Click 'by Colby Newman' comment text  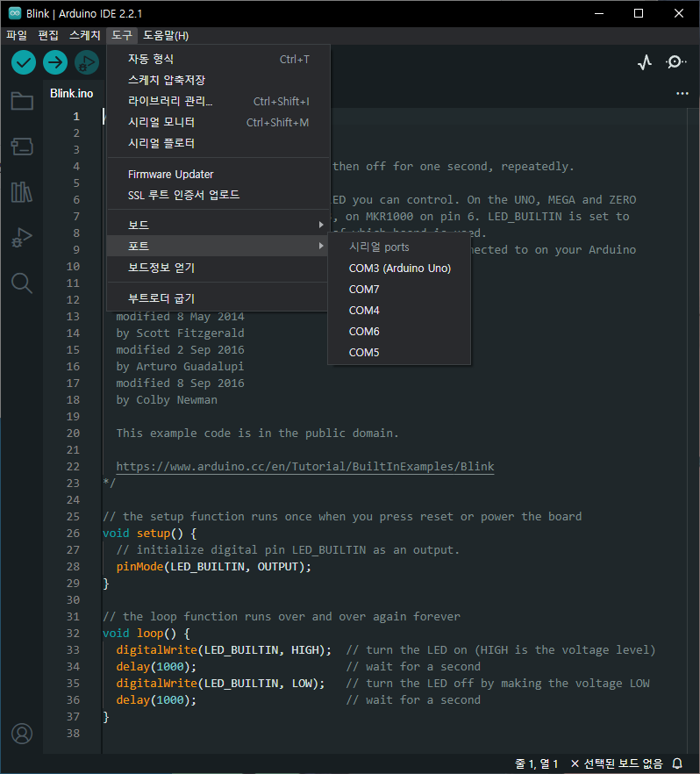167,400
